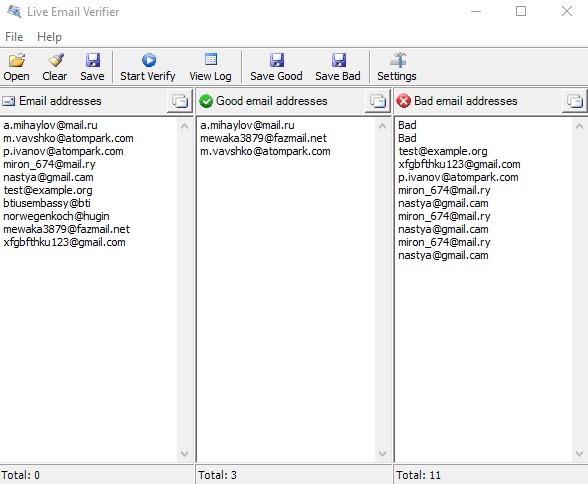Click copy button in Bad email addresses header

click(x=575, y=101)
